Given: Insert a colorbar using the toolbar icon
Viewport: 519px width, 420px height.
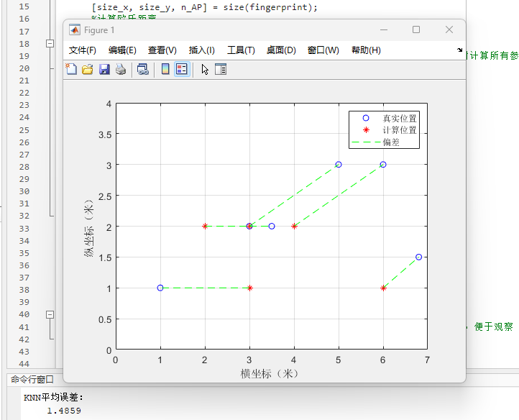Looking at the screenshot, I should pyautogui.click(x=165, y=69).
